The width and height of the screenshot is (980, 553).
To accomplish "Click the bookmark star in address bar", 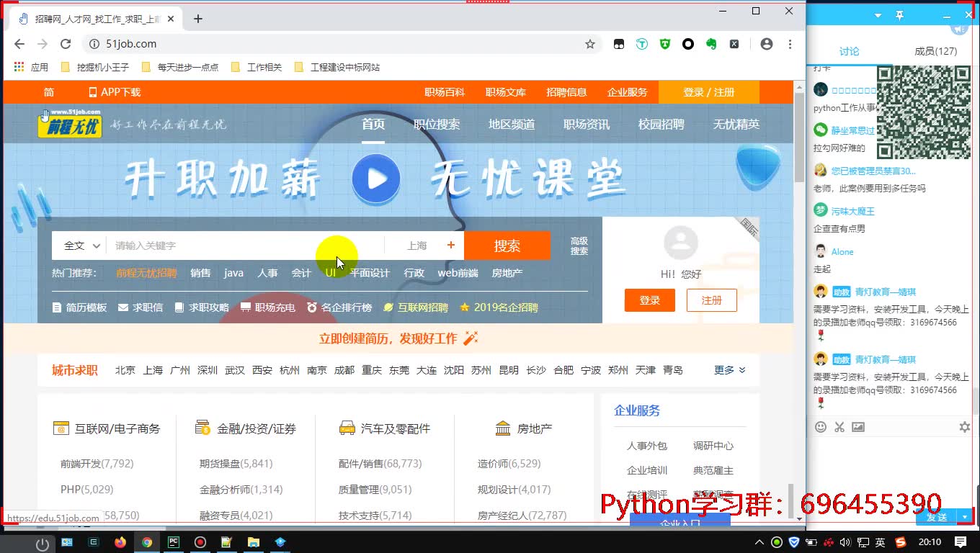I will (x=590, y=44).
